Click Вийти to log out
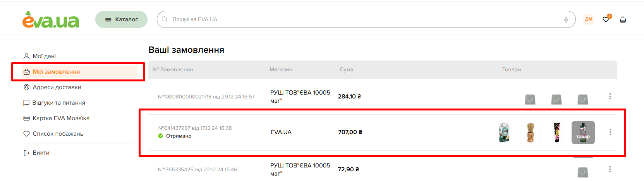 [x=41, y=153]
